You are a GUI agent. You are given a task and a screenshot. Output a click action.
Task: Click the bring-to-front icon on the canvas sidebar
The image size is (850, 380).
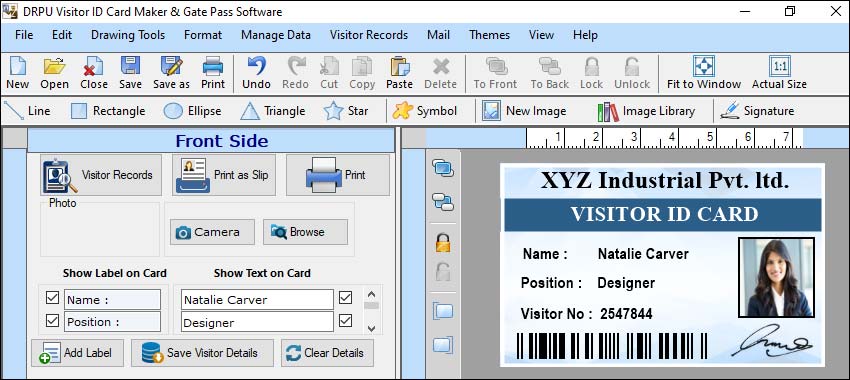click(443, 169)
